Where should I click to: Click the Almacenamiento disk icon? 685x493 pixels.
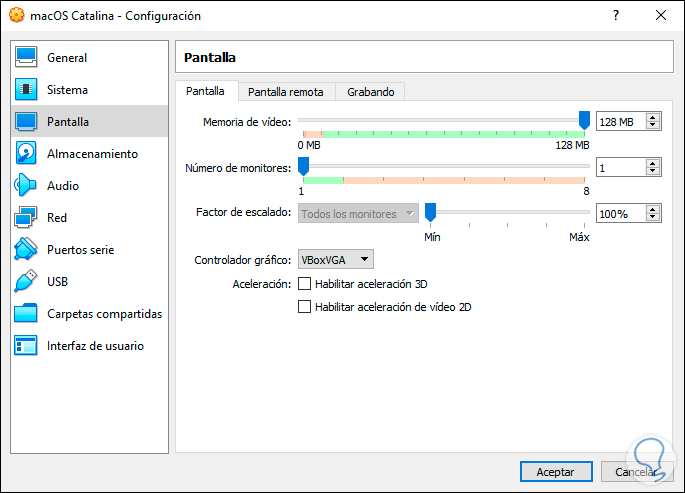coord(26,153)
